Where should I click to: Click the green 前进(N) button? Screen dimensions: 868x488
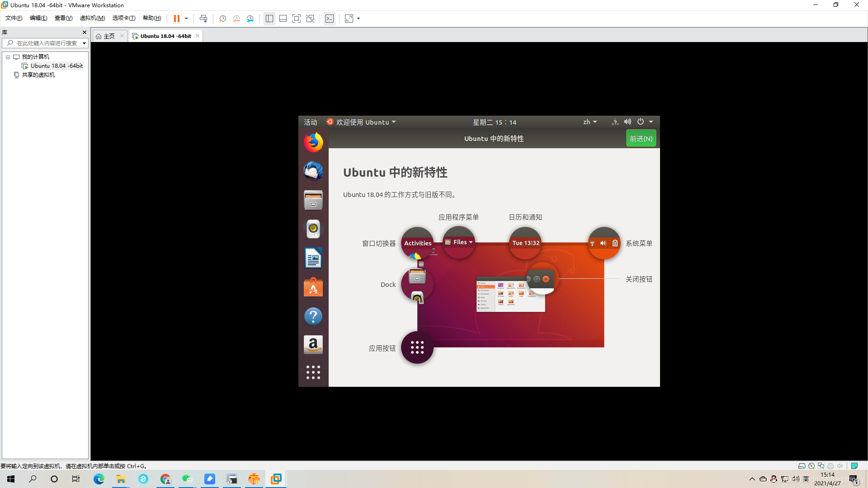tap(641, 139)
